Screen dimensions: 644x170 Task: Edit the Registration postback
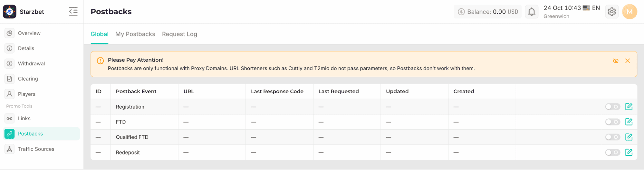[629, 107]
